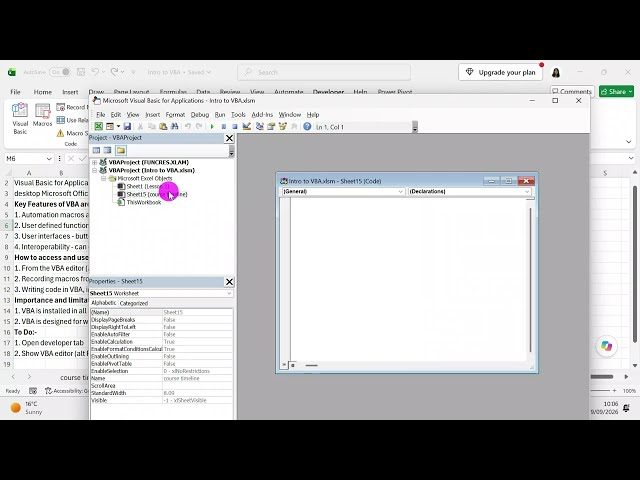Open the Properties Window toolbar icon

(x=271, y=127)
